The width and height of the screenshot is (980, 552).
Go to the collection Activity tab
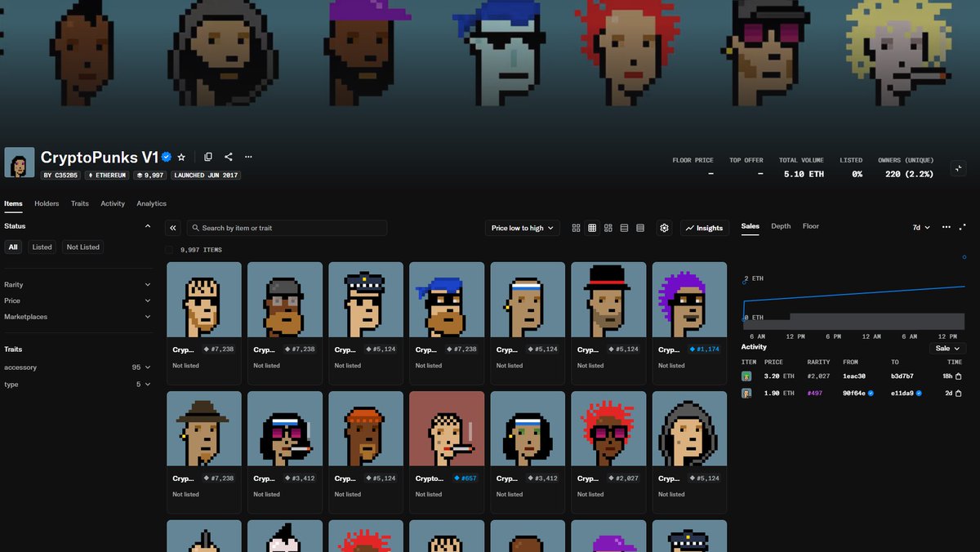pyautogui.click(x=113, y=203)
